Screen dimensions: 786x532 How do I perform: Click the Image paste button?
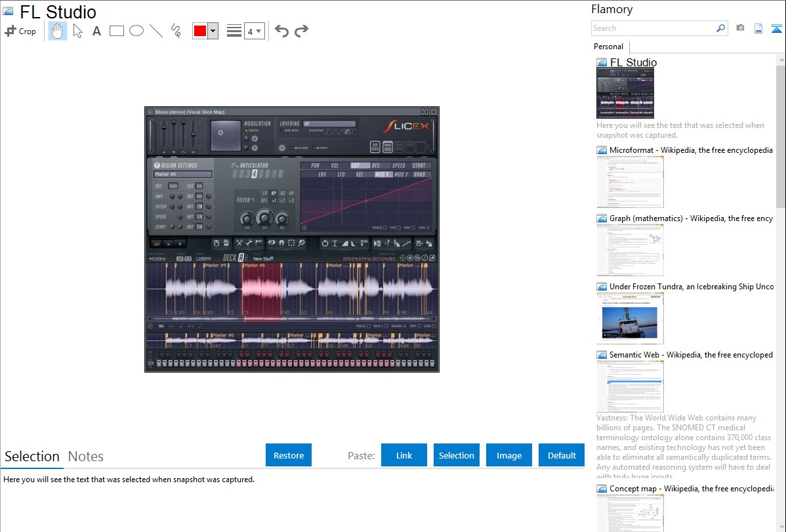click(x=509, y=455)
